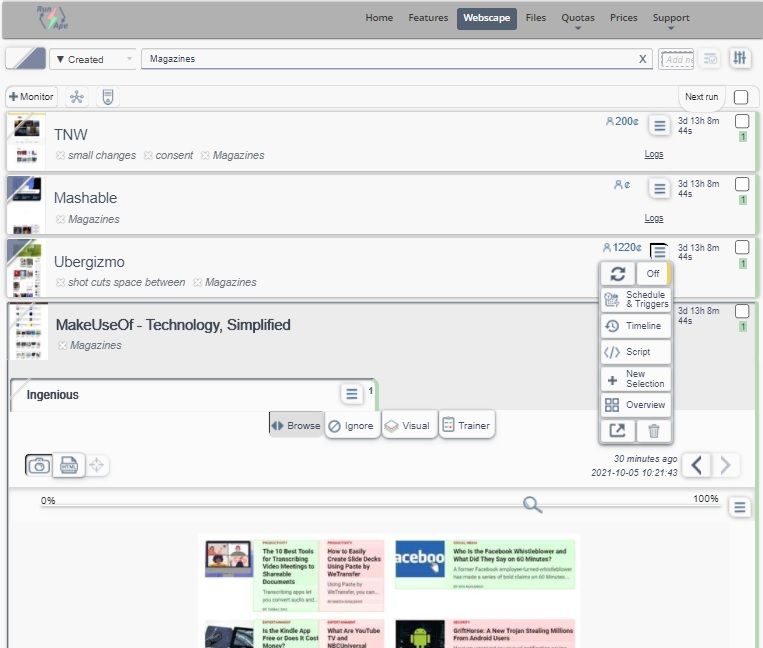Open the Files page
763x648 pixels.
pyautogui.click(x=535, y=18)
